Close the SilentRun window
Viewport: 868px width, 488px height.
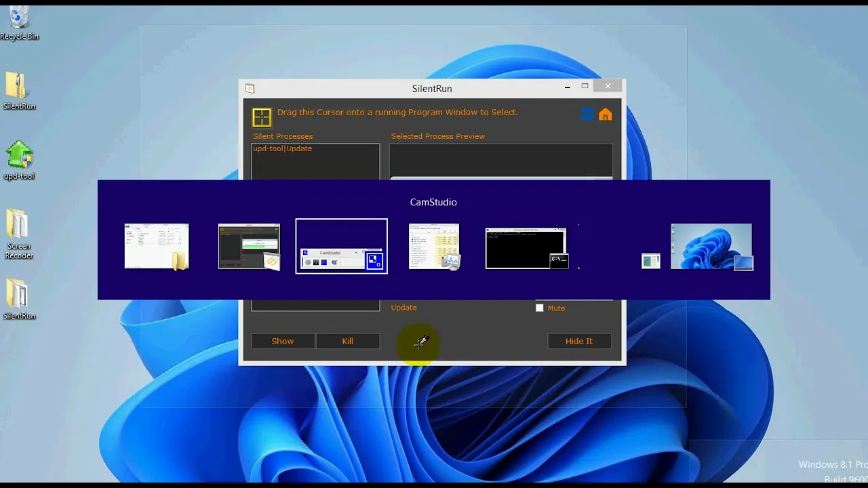click(608, 86)
